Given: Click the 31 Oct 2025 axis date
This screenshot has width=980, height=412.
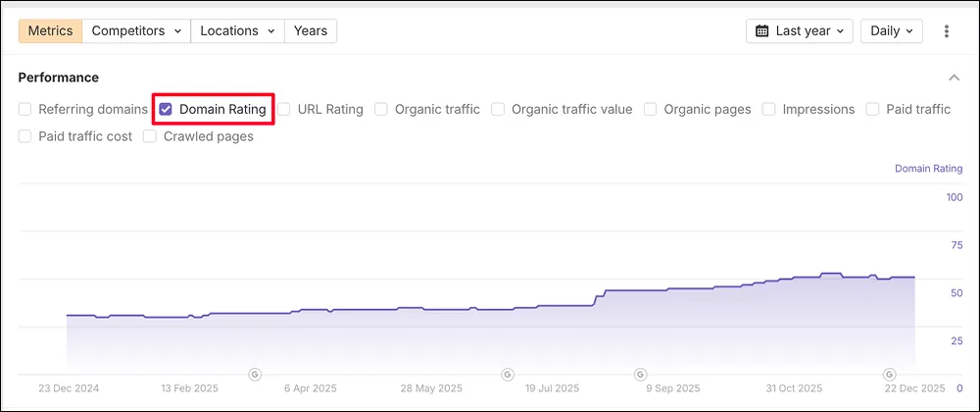Looking at the screenshot, I should pyautogui.click(x=796, y=388).
